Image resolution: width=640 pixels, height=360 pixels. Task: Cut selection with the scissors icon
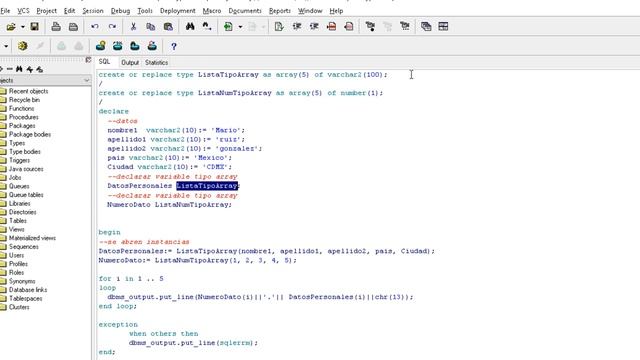click(x=133, y=27)
